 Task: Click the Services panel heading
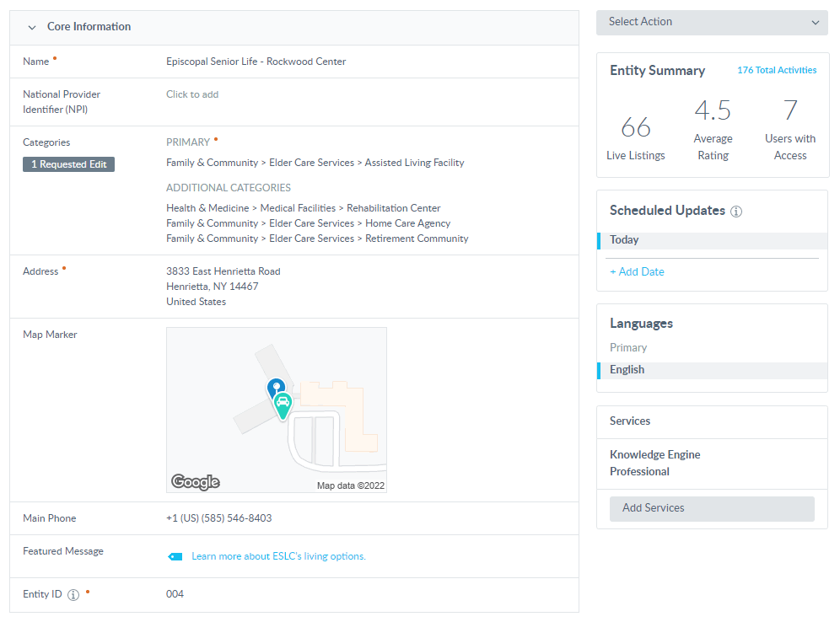point(630,421)
